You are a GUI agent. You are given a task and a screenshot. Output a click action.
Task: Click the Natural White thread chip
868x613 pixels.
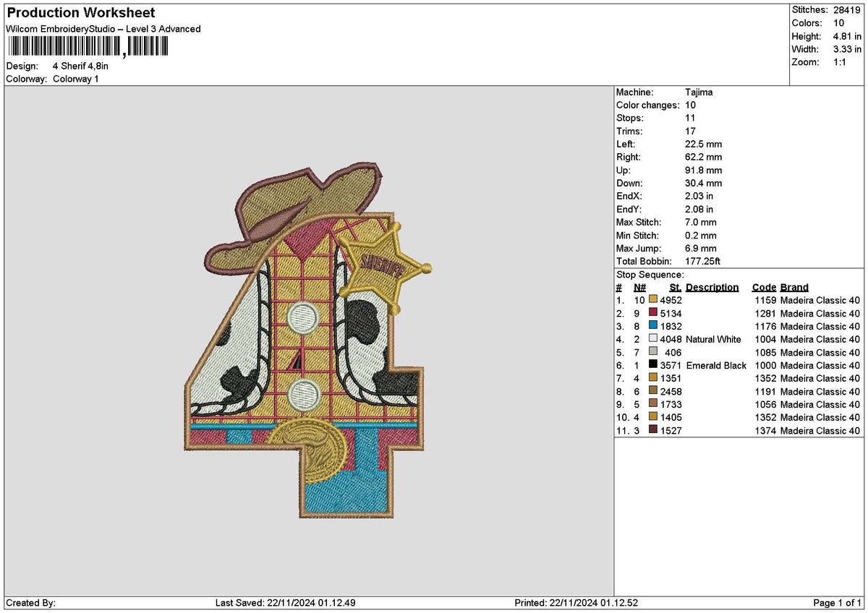653,339
